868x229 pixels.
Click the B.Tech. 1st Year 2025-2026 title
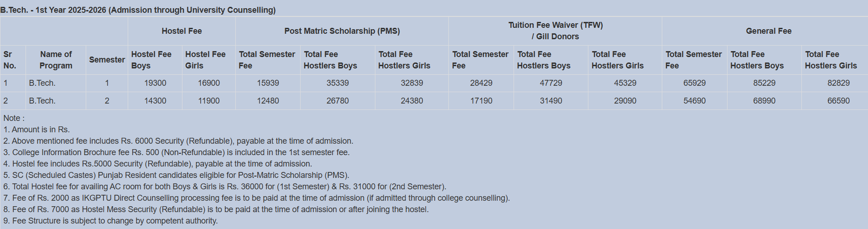tap(138, 10)
